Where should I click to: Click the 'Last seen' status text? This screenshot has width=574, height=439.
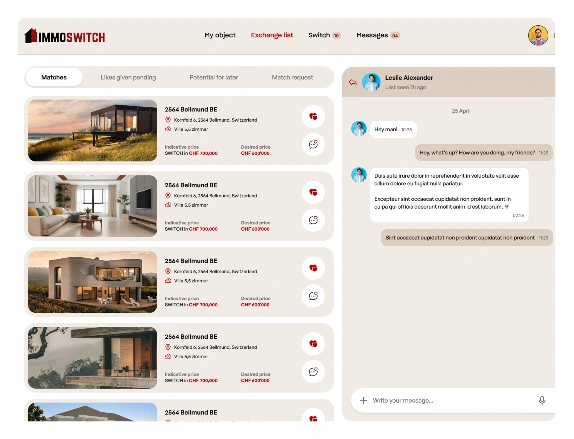point(405,87)
